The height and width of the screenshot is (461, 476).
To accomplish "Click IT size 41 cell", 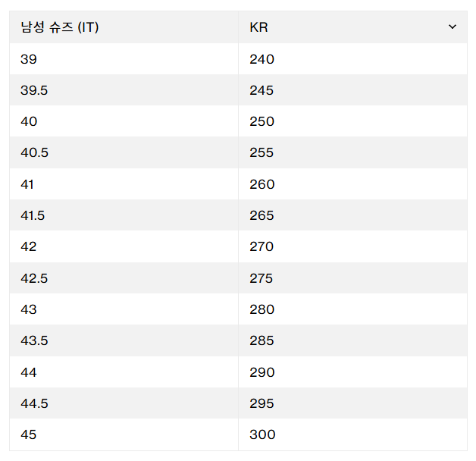I will coord(28,184).
